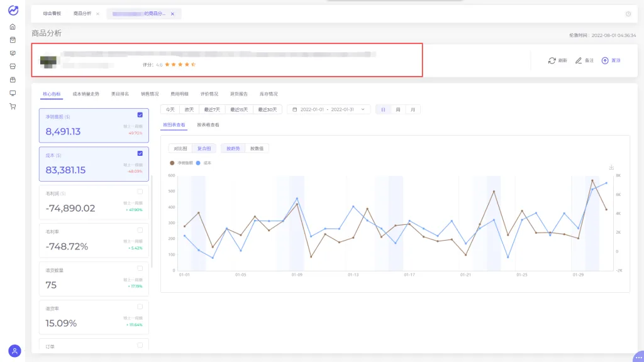This screenshot has height=362, width=644.
Task: Click the metrics list scrollbar
Action: (x=152, y=222)
